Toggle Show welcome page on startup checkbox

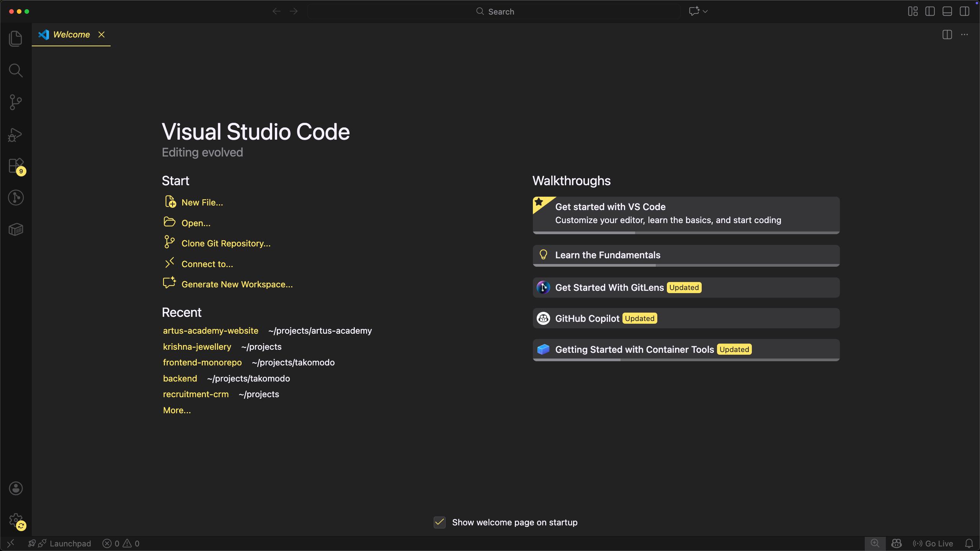[439, 522]
